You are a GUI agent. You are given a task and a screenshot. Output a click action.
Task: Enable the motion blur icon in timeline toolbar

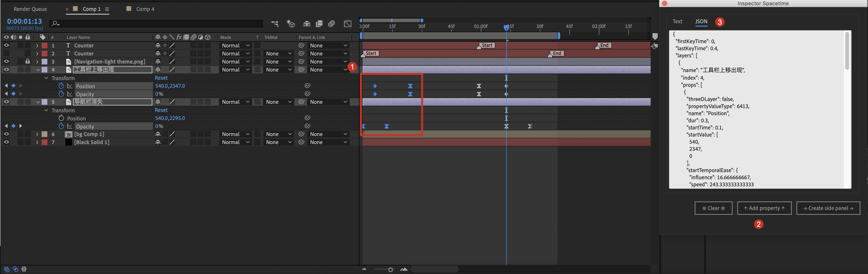click(331, 24)
